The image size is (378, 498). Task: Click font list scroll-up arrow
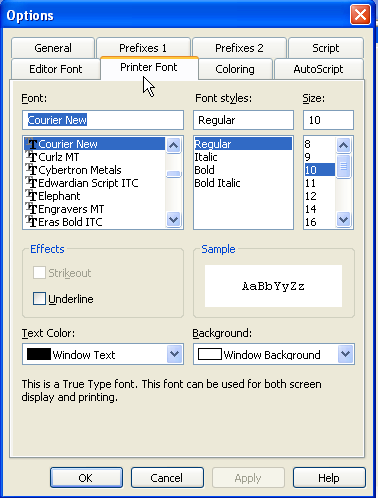(174, 145)
